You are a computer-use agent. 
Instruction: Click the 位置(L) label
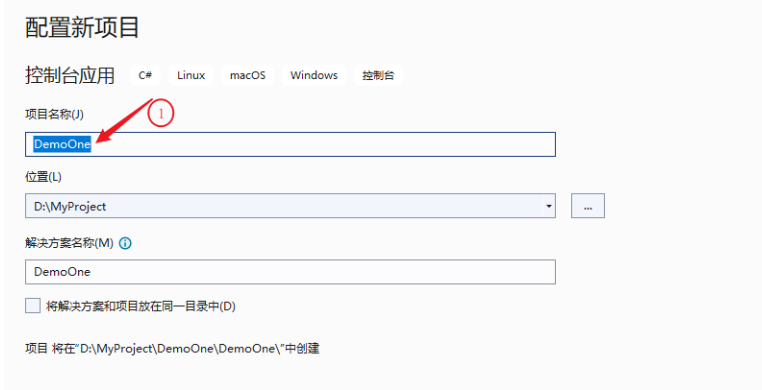coord(43,177)
